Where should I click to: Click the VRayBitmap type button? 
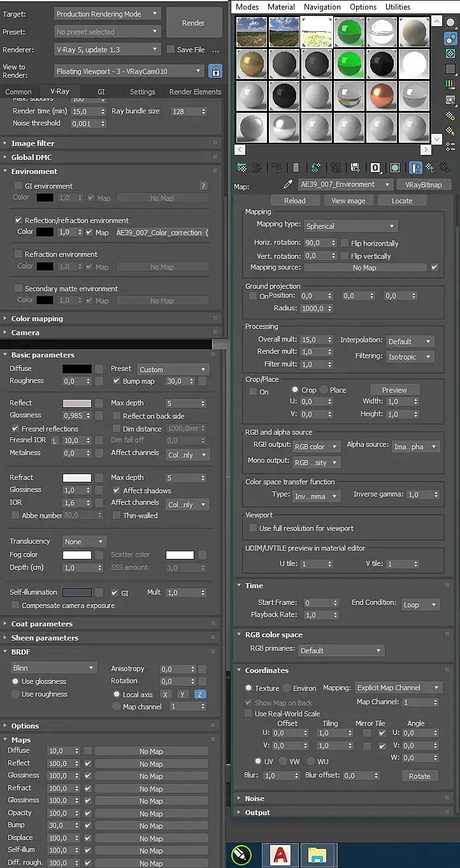(x=424, y=184)
